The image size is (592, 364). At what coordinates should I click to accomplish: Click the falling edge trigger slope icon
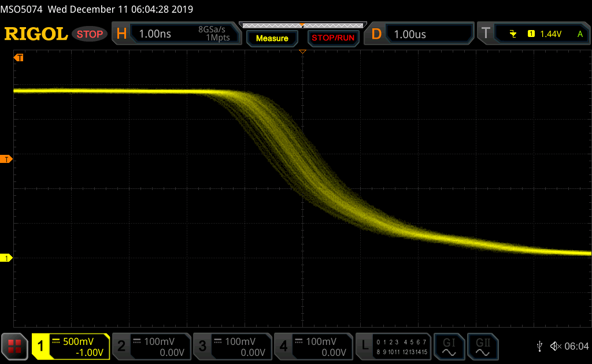click(513, 34)
